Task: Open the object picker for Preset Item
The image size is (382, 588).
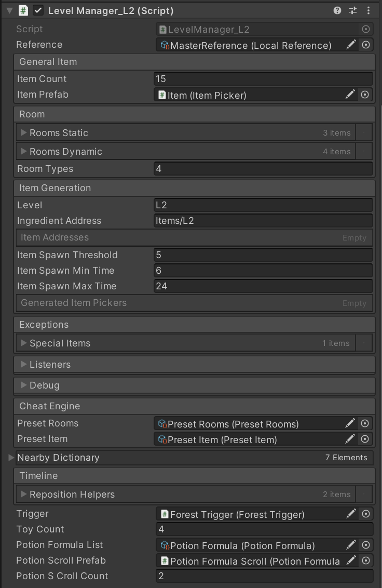Action: [365, 439]
